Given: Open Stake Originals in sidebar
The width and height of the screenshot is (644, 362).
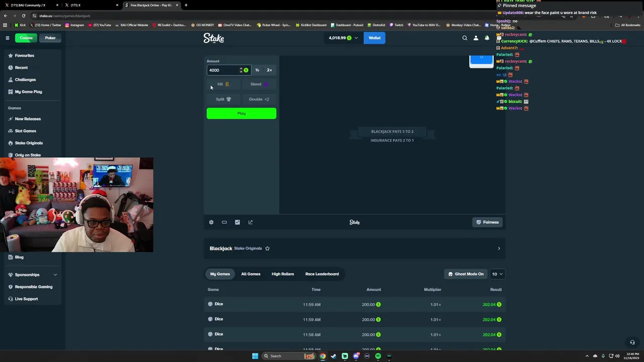Looking at the screenshot, I should (x=33, y=143).
